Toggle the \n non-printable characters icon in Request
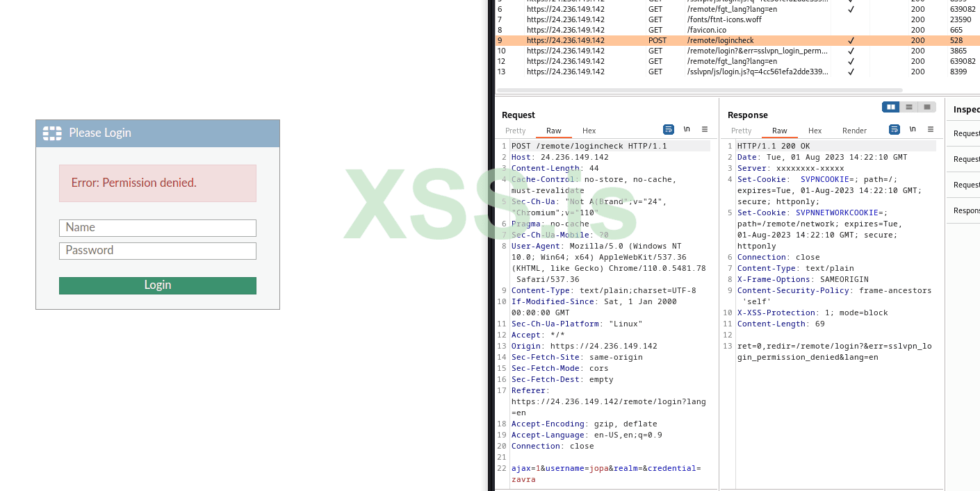 coord(687,129)
